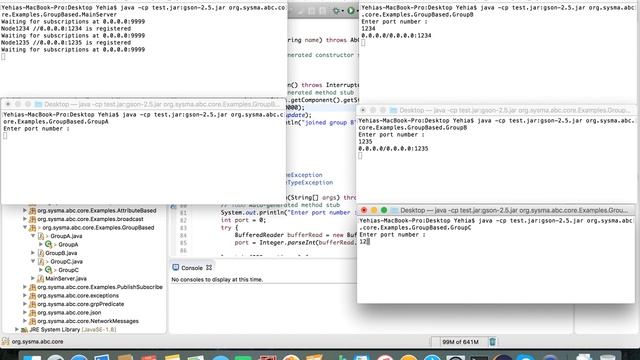Click "Node1234 //0.0.0.0:1234 is registered" line
The width and height of the screenshot is (640, 360).
(x=66, y=29)
